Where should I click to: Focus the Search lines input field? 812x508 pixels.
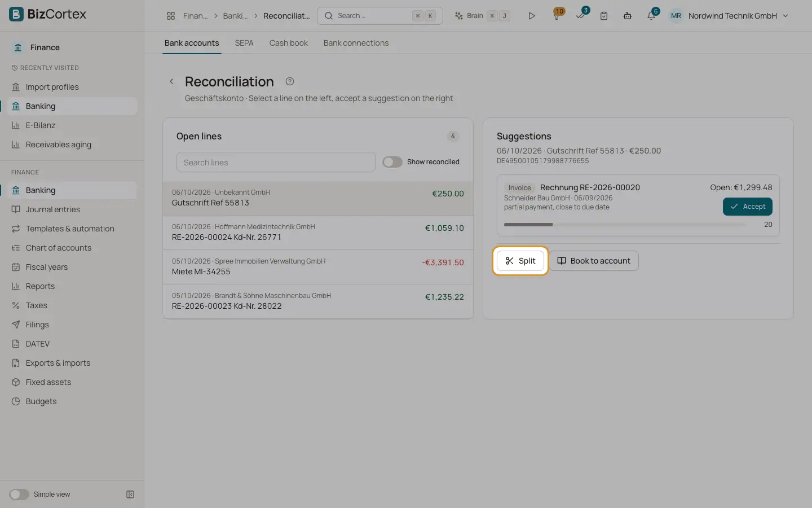276,162
